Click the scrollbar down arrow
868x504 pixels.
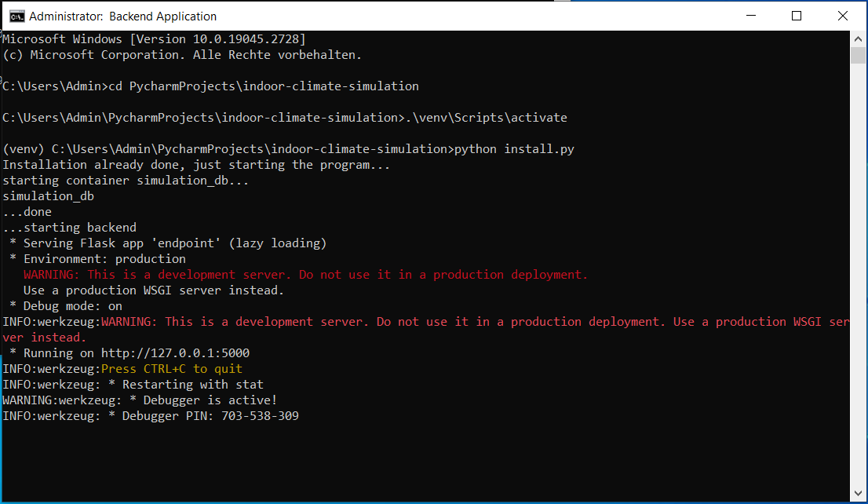(859, 493)
